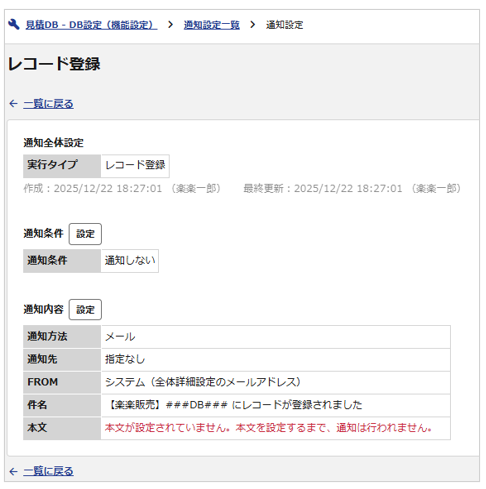Select the 通知方法 label cell

pos(62,337)
